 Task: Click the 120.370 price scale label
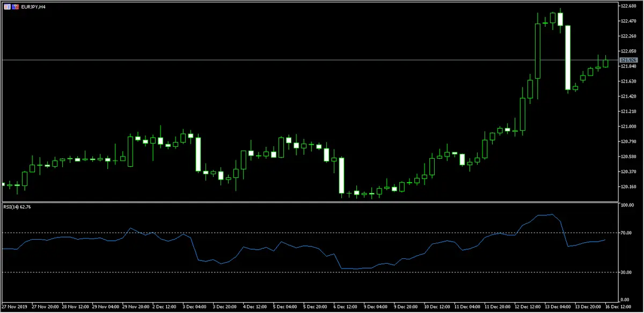click(628, 172)
